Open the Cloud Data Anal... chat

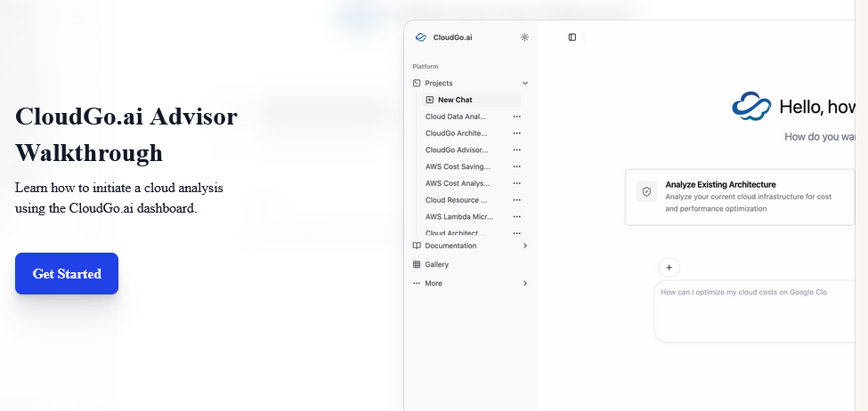pyautogui.click(x=456, y=117)
